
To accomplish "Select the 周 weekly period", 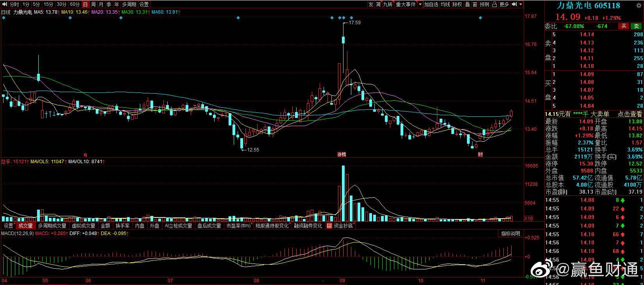I will (x=93, y=4).
